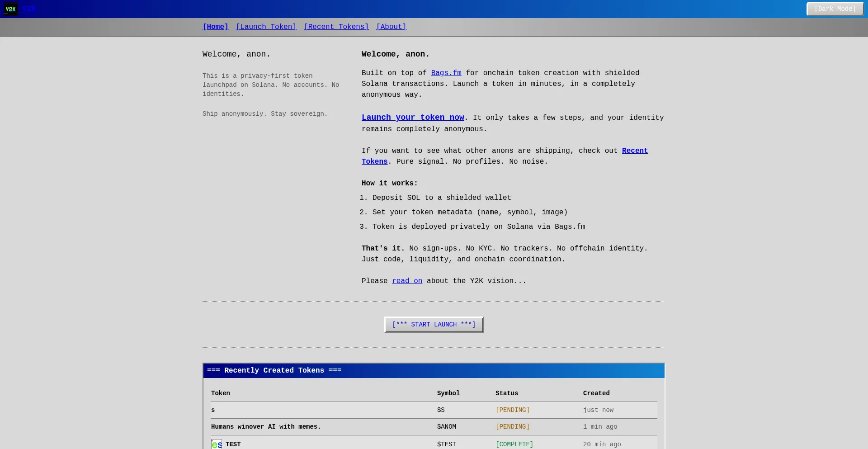Viewport: 868px width, 449px height.
Task: Click the Y2K site title text
Action: point(28,9)
